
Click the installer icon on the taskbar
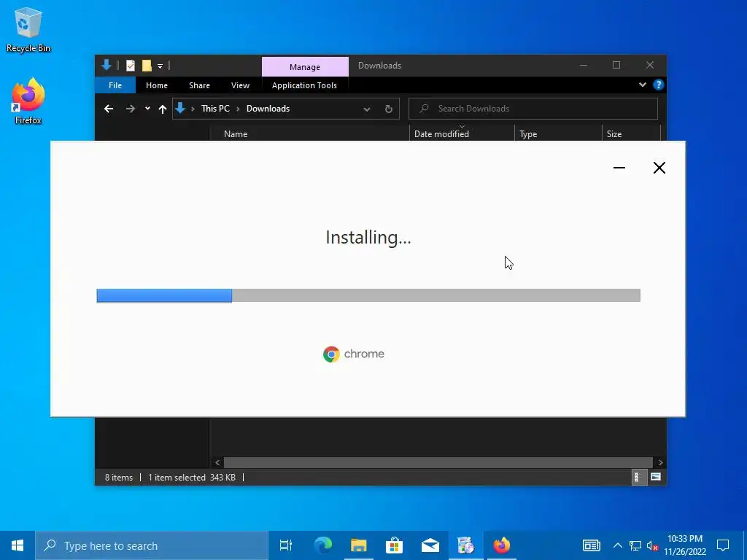click(x=466, y=545)
